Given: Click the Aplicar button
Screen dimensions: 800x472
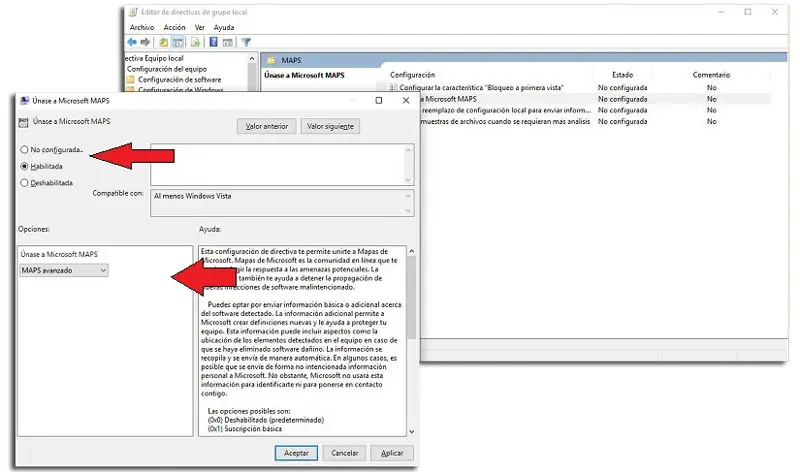Looking at the screenshot, I should click(392, 453).
